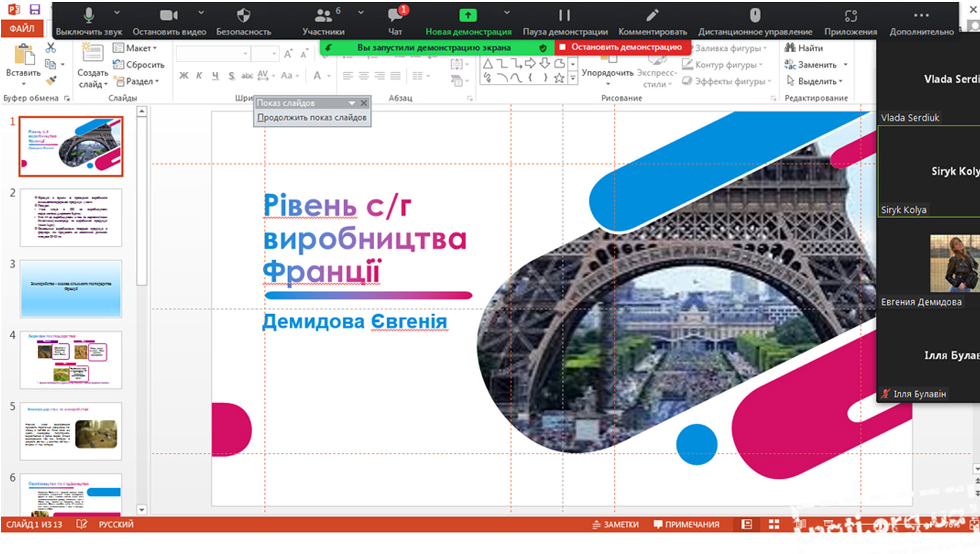Viewport: 980px width, 554px height.
Task: Open Zoom Приложения apps
Action: tap(850, 22)
